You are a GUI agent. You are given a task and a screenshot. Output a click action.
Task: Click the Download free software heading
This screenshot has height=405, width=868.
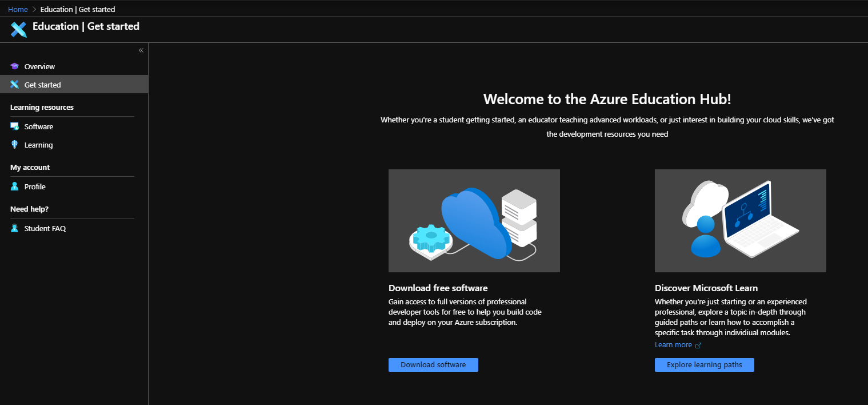click(x=438, y=288)
